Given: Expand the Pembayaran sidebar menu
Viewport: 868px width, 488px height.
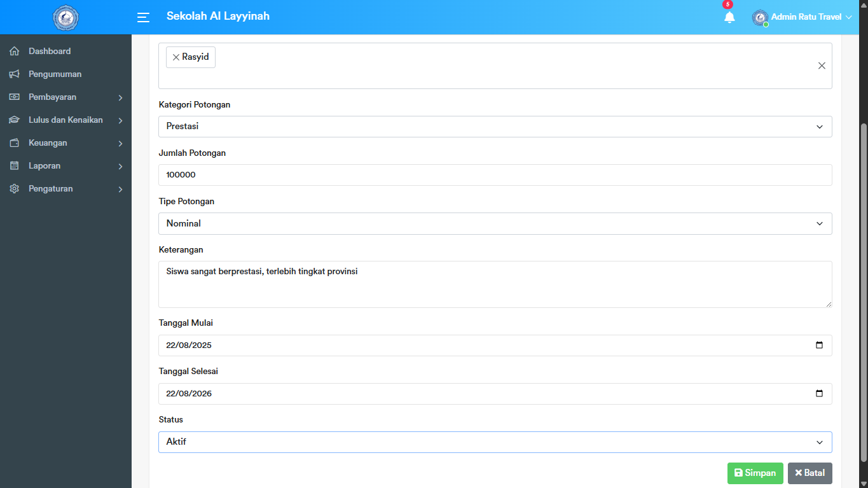Looking at the screenshot, I should (x=65, y=97).
